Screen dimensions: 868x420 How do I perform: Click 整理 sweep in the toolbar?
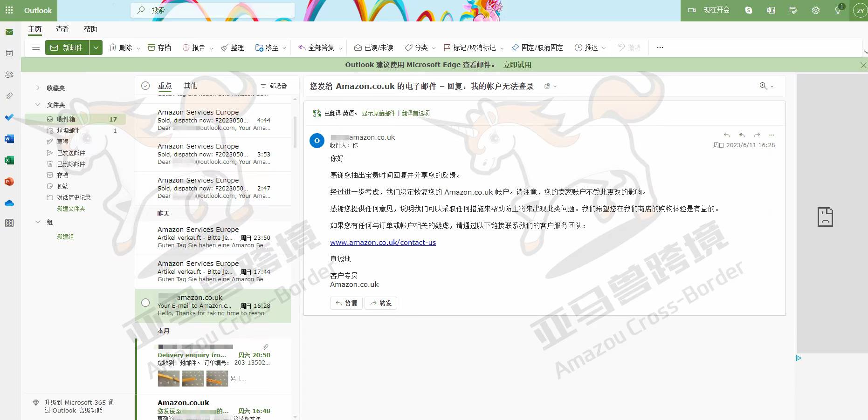tap(232, 47)
